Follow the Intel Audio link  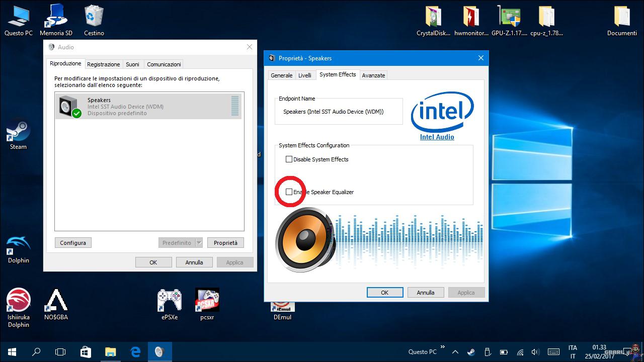pyautogui.click(x=437, y=137)
